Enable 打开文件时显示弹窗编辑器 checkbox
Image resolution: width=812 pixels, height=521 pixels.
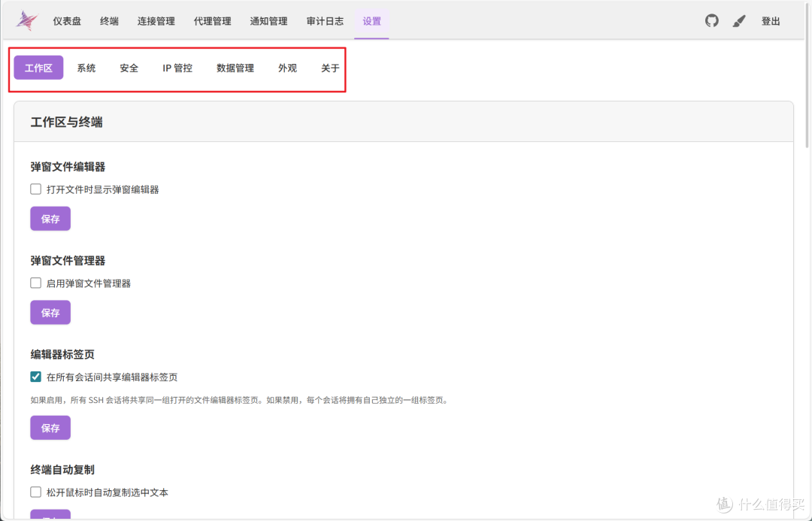pos(36,189)
